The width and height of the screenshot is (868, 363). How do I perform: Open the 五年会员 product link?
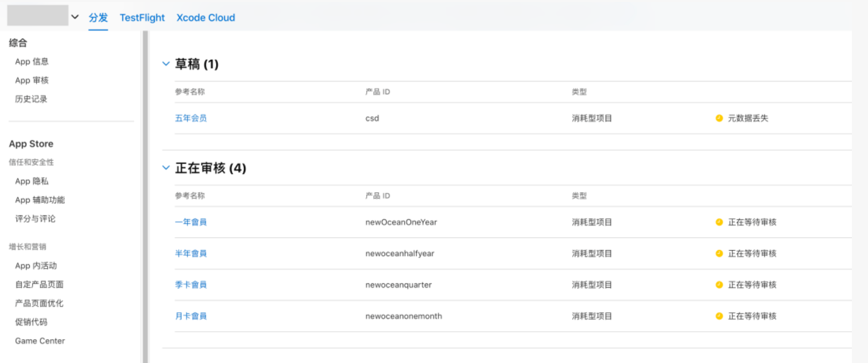(x=191, y=118)
